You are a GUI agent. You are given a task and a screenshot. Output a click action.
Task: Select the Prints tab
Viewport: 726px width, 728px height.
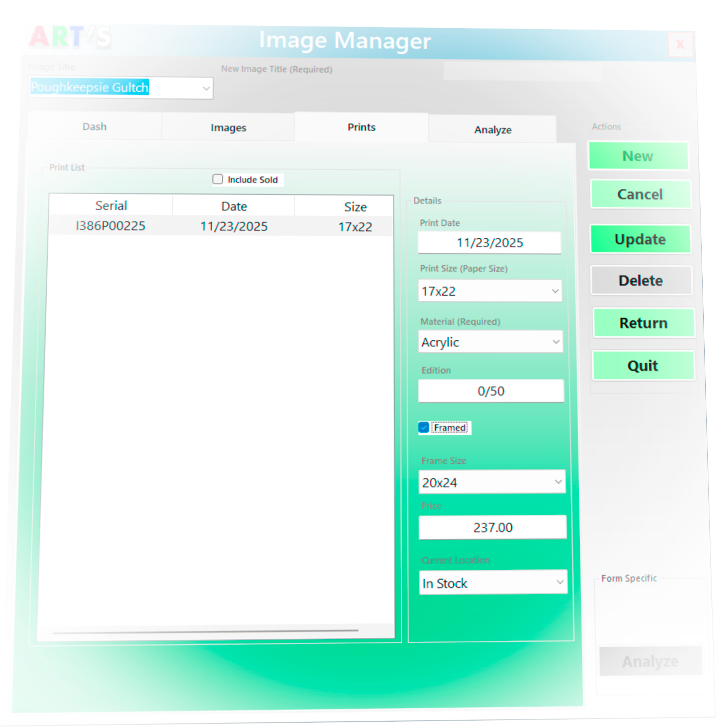361,127
